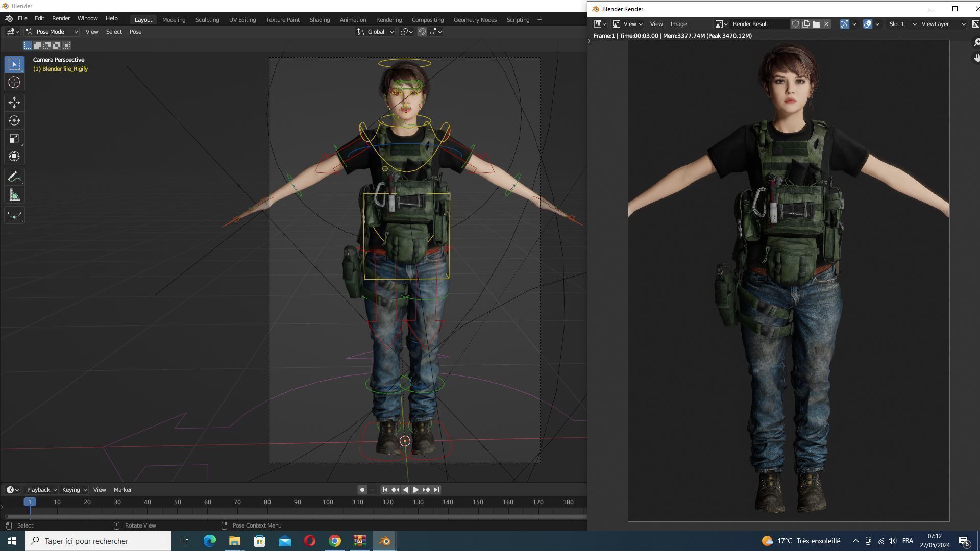Select the Measure tool
The height and width of the screenshot is (551, 980).
click(14, 195)
